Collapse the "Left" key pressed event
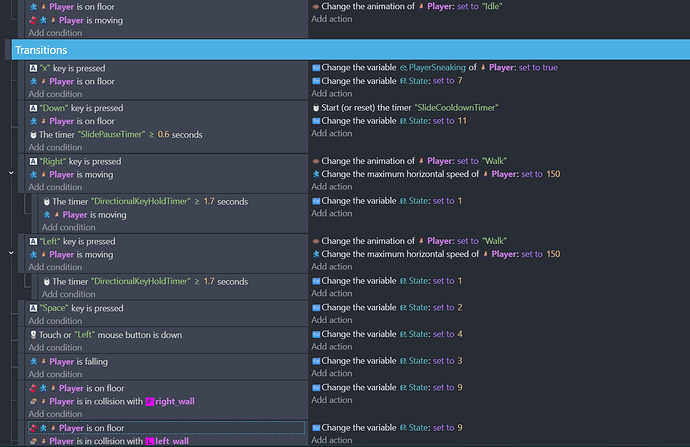The image size is (690, 447). [x=10, y=254]
